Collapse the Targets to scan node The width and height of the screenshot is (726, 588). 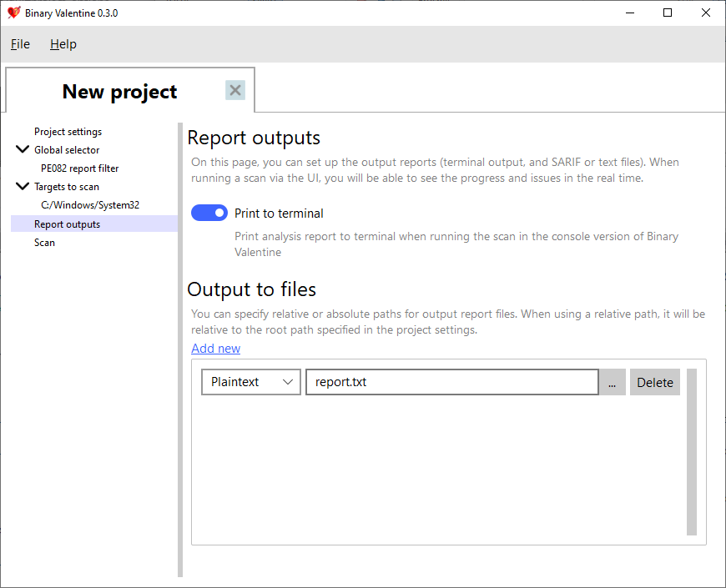click(x=23, y=187)
